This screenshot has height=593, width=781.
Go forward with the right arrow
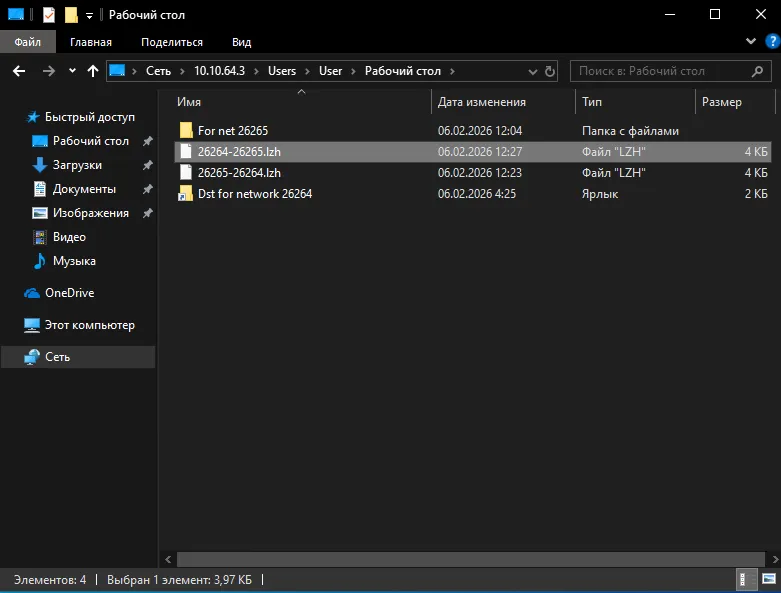pos(49,71)
